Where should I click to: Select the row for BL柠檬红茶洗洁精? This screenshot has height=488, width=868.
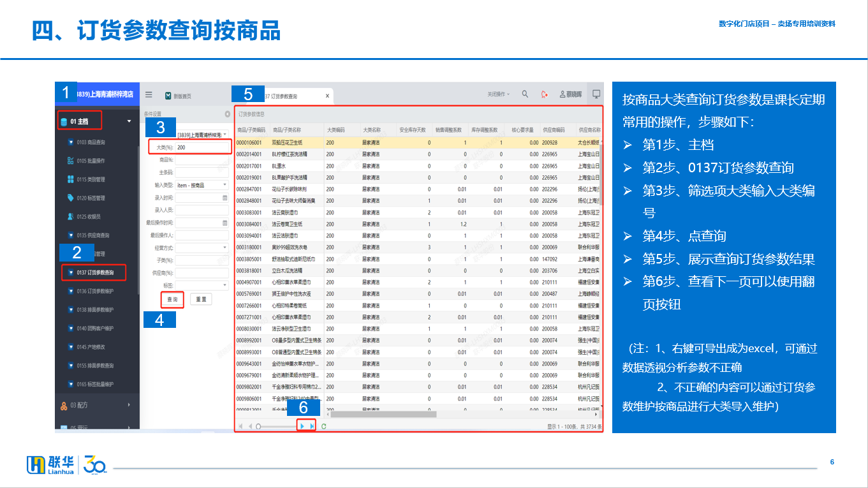[416, 154]
